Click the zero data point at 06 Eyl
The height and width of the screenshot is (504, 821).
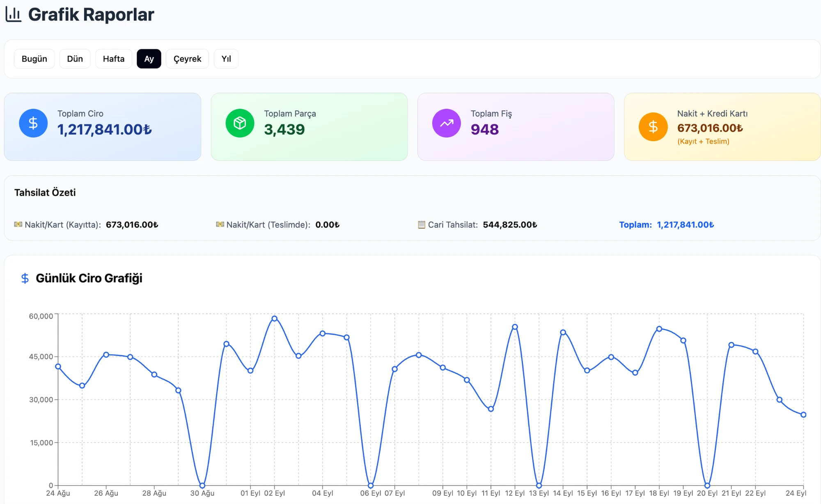[x=371, y=486]
